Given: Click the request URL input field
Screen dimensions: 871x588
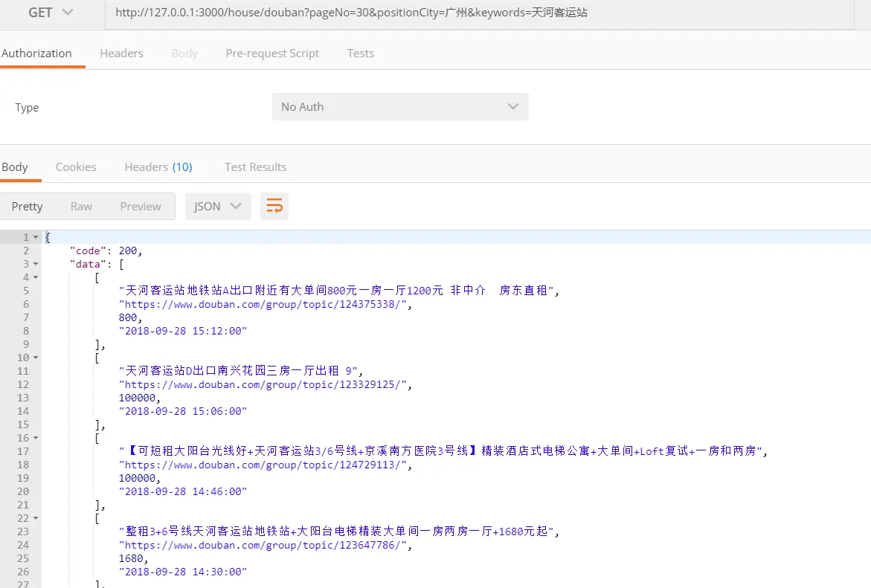Looking at the screenshot, I should [x=479, y=12].
